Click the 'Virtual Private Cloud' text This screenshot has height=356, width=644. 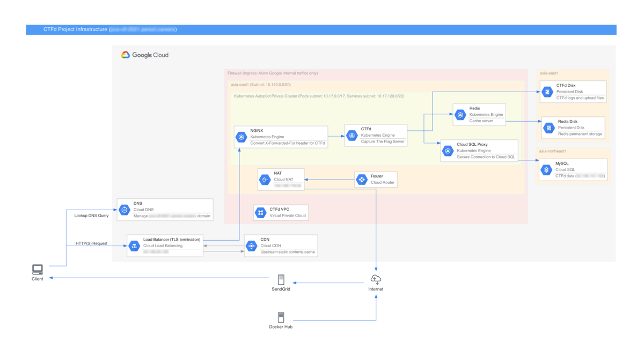coord(288,216)
